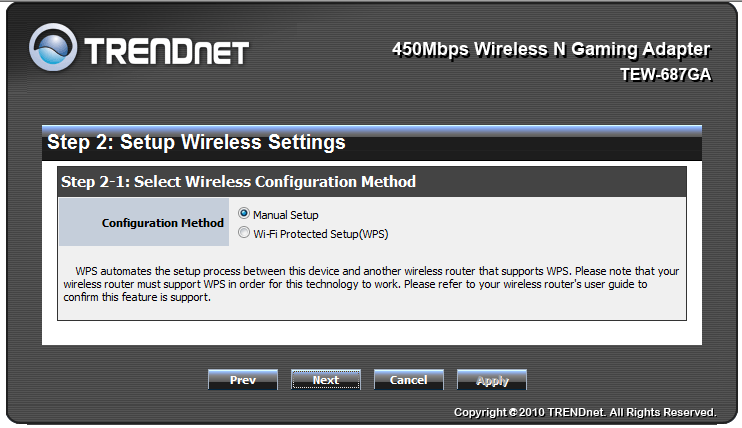Click the Wi-Fi Protected Setup(WPS) label text
This screenshot has width=742, height=428.
click(320, 234)
